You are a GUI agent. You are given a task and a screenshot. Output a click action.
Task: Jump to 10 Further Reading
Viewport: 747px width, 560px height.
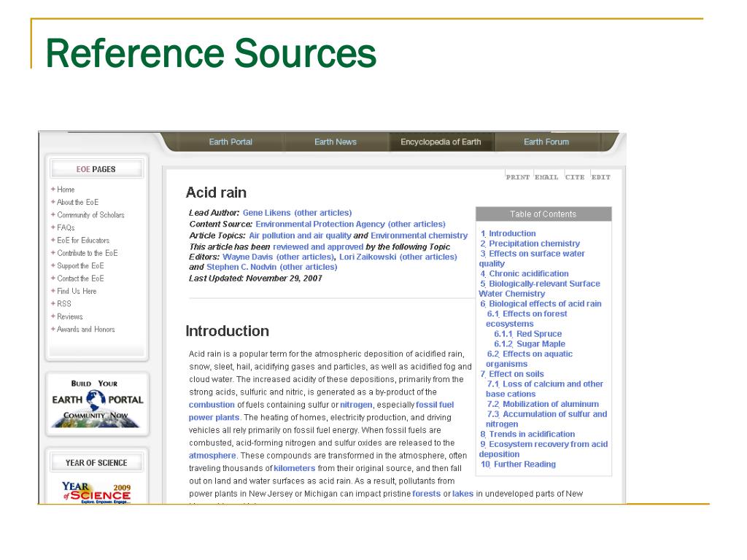(x=518, y=464)
